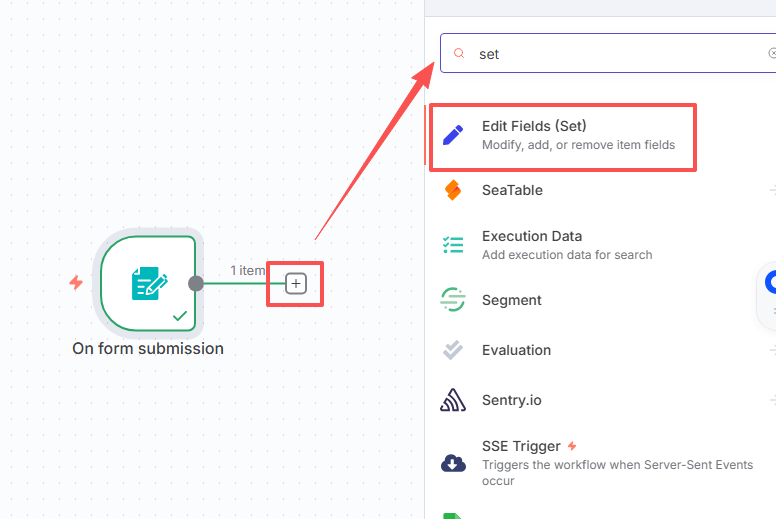Screen dimensions: 776x519
Task: Click the search magnifier icon
Action: pos(459,53)
